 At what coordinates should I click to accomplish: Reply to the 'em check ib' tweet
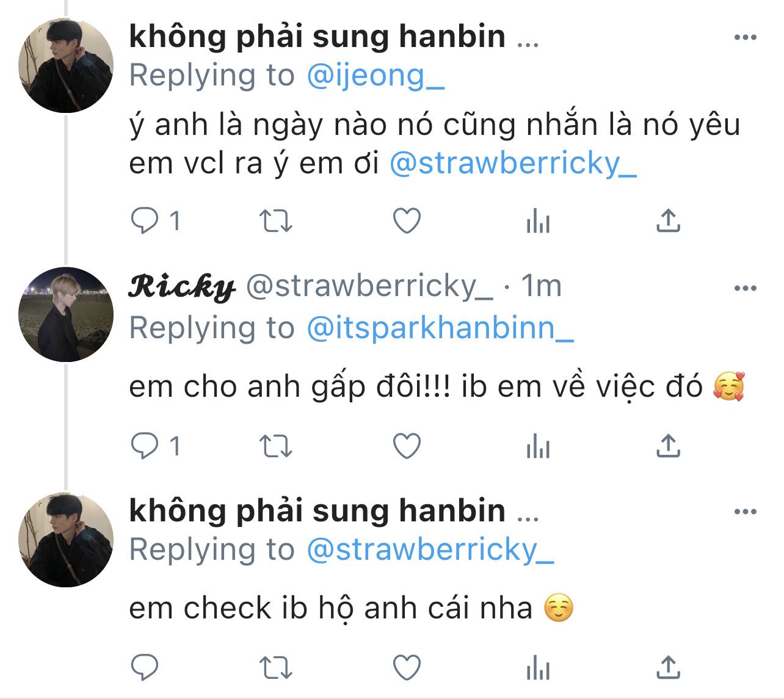145,668
